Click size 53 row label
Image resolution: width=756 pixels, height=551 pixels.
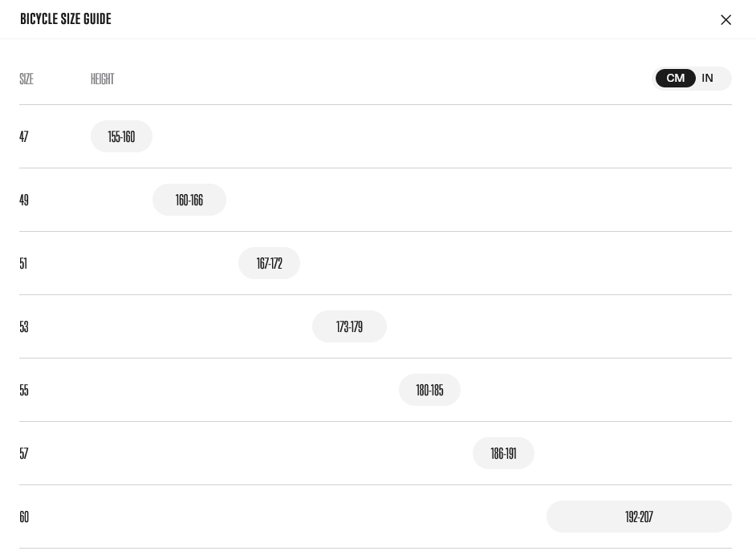point(24,326)
